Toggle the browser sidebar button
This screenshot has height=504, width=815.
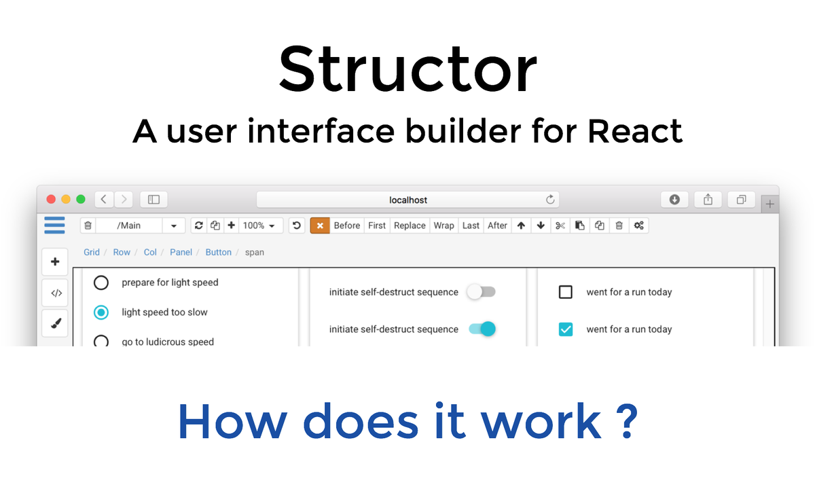pyautogui.click(x=153, y=200)
